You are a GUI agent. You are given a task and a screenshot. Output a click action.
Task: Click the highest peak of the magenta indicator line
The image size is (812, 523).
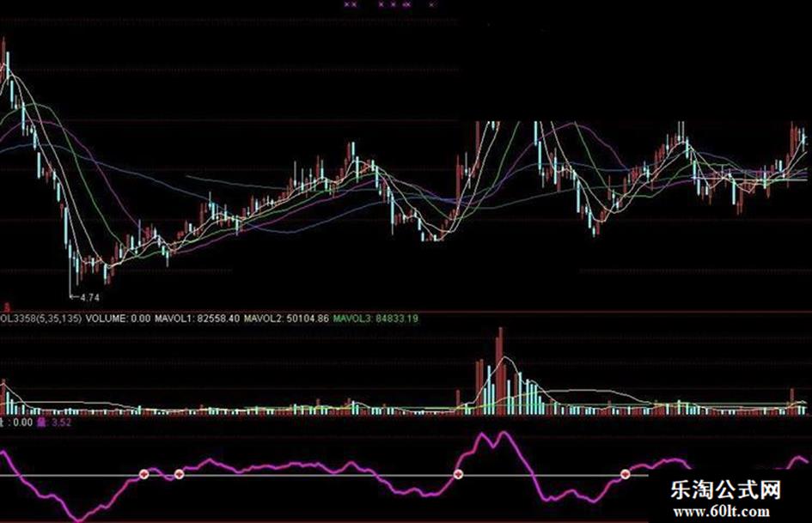(503, 434)
